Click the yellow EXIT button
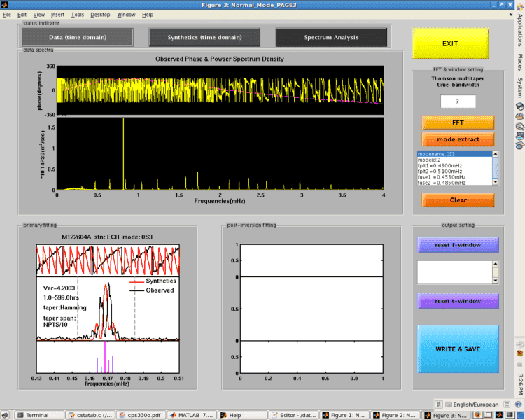Viewport: 525px width, 420px height. pyautogui.click(x=450, y=43)
